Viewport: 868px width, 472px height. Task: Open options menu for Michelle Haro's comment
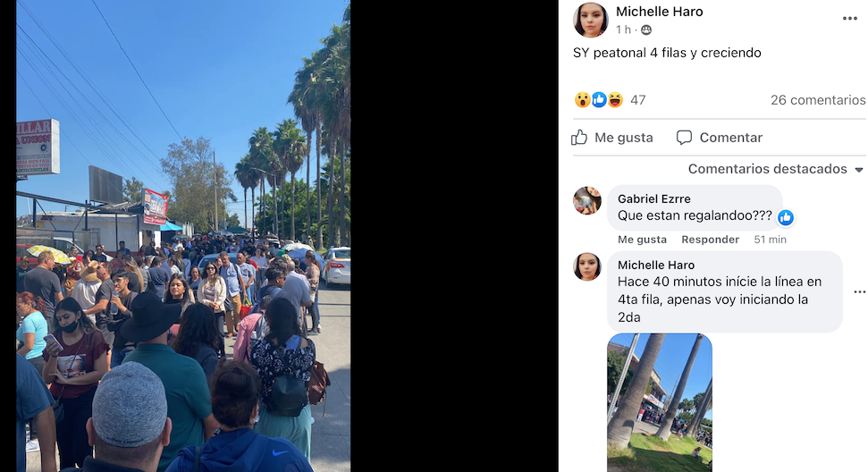859,291
